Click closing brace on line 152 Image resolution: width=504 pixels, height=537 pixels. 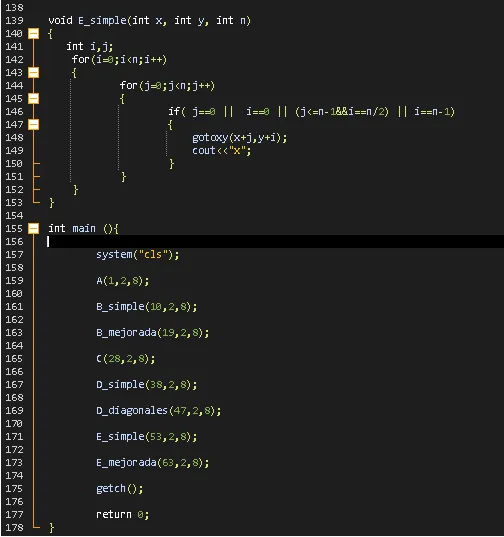pyautogui.click(x=75, y=190)
